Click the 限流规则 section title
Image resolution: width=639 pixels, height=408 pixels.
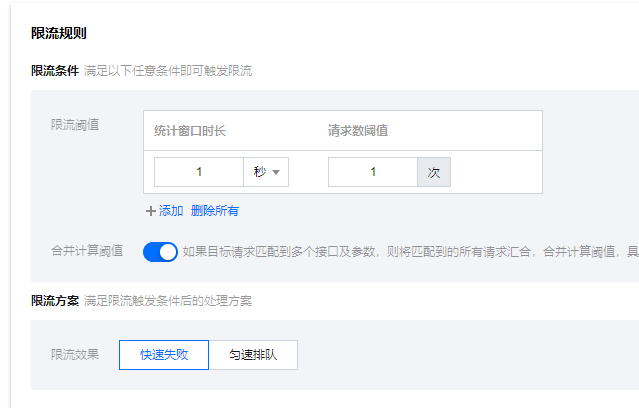(x=59, y=33)
